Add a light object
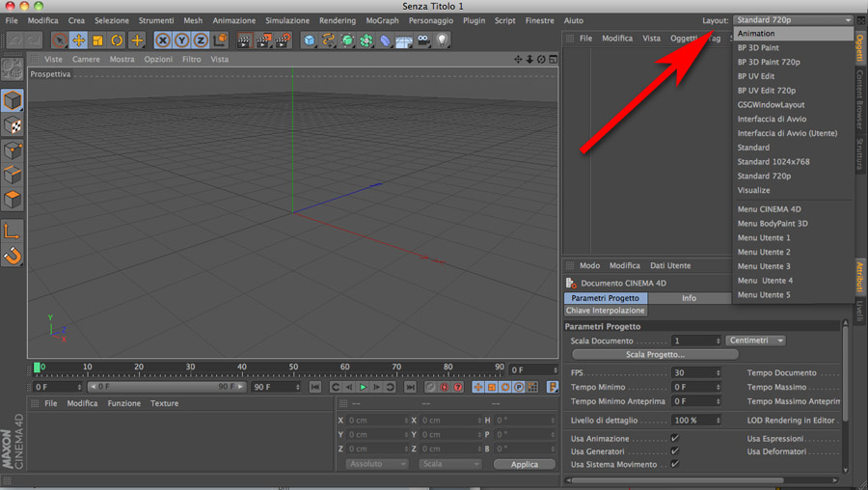The image size is (868, 490). tap(443, 40)
